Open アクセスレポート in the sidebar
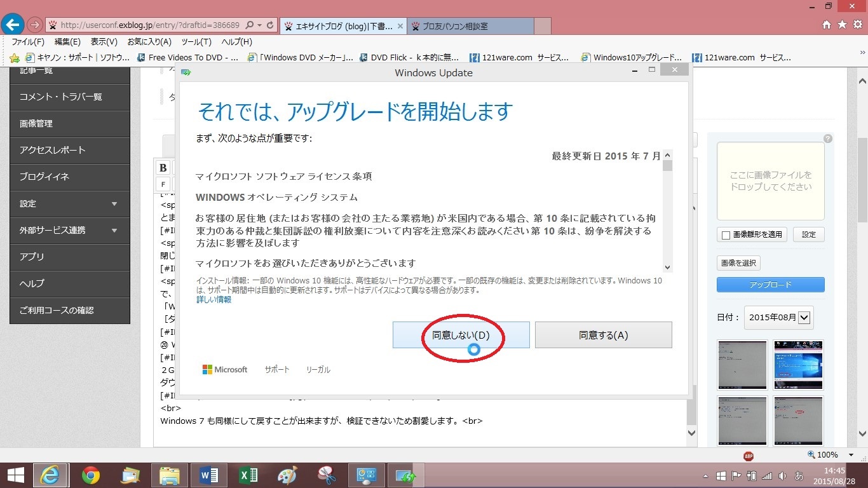This screenshot has height=488, width=868. (70, 151)
